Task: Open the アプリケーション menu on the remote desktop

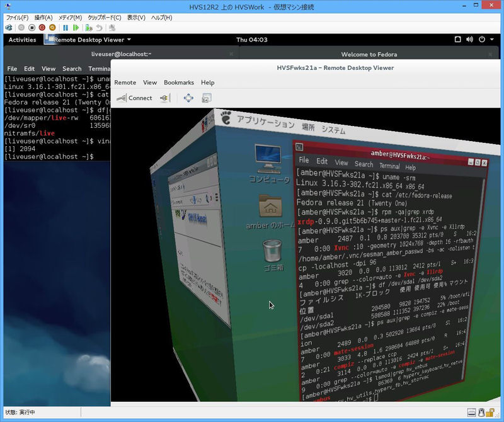Action: coord(265,122)
